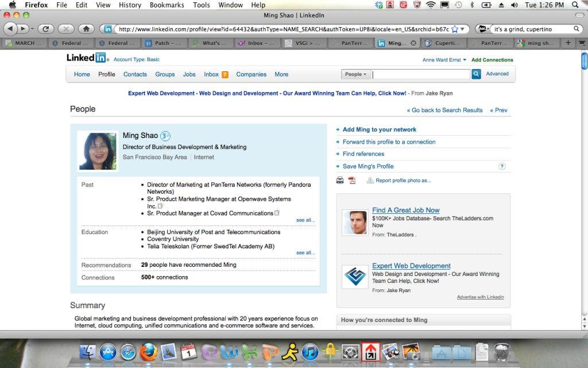The width and height of the screenshot is (588, 368).
Task: Expand Education list with see all
Action: coord(305,253)
